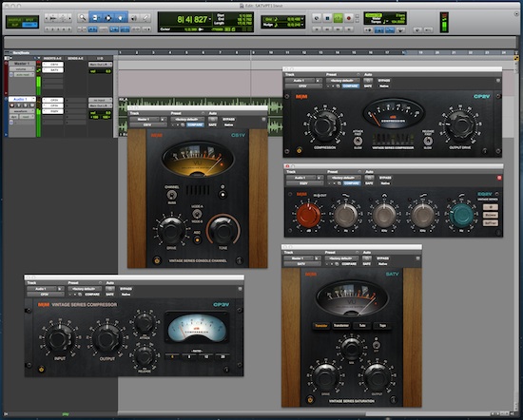Viewport: 523px width, 420px height.
Task: Select the Tape mode tab in SATV
Action: (x=382, y=326)
